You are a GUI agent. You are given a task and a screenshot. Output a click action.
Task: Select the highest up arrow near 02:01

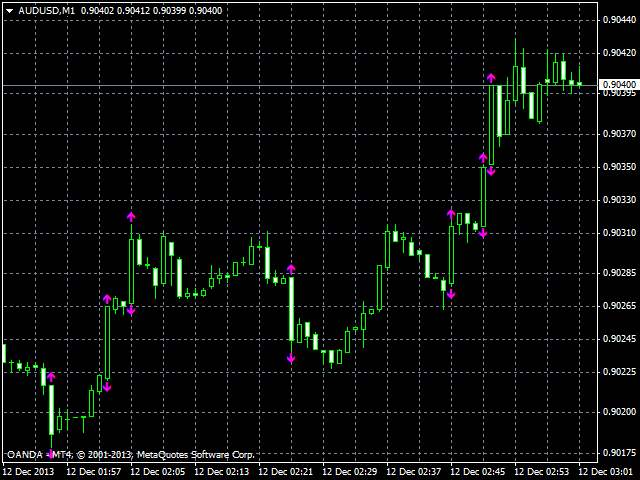pos(130,217)
